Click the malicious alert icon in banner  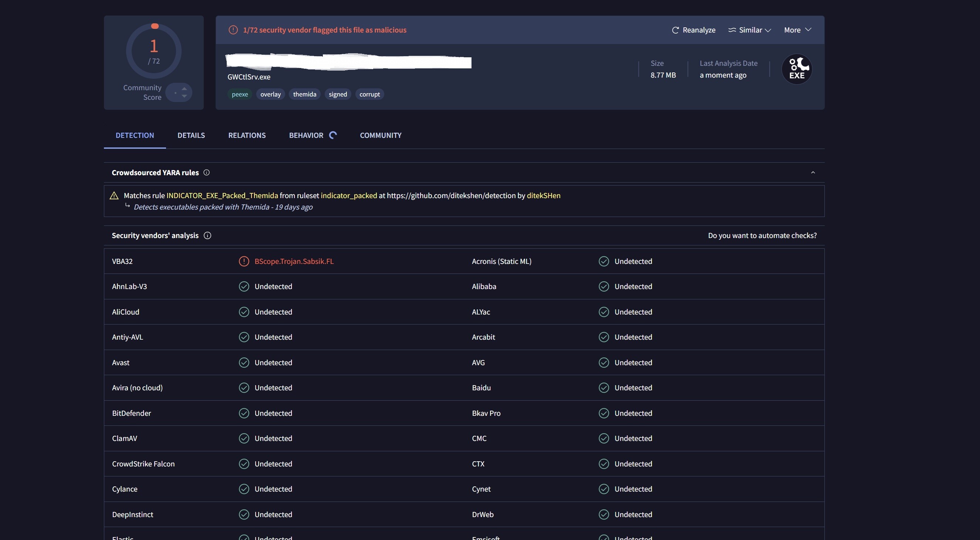click(233, 30)
